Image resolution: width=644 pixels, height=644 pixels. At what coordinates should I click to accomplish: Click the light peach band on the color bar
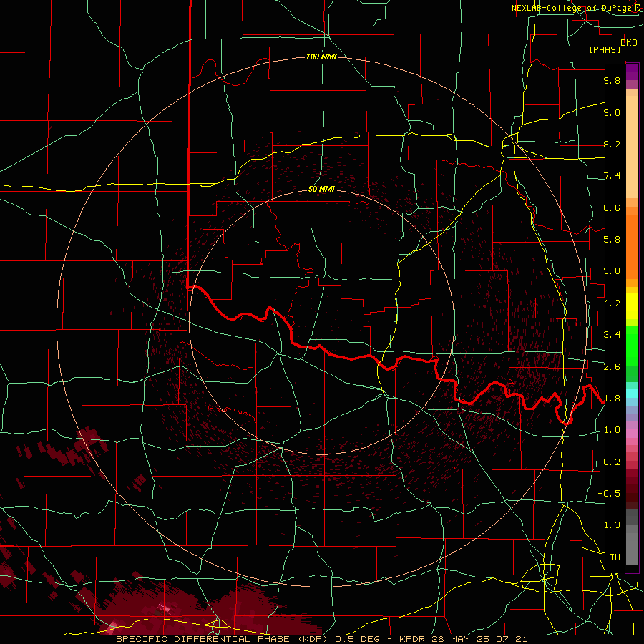pos(632,147)
